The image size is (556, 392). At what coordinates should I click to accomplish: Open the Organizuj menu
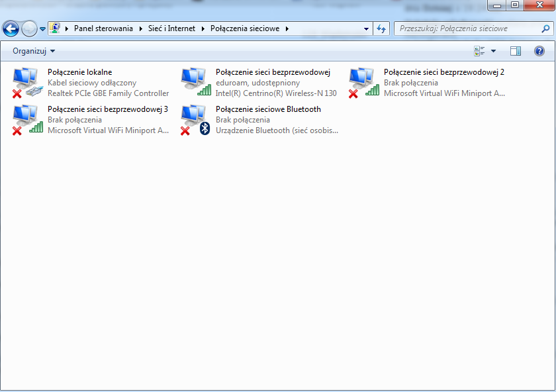pos(34,51)
